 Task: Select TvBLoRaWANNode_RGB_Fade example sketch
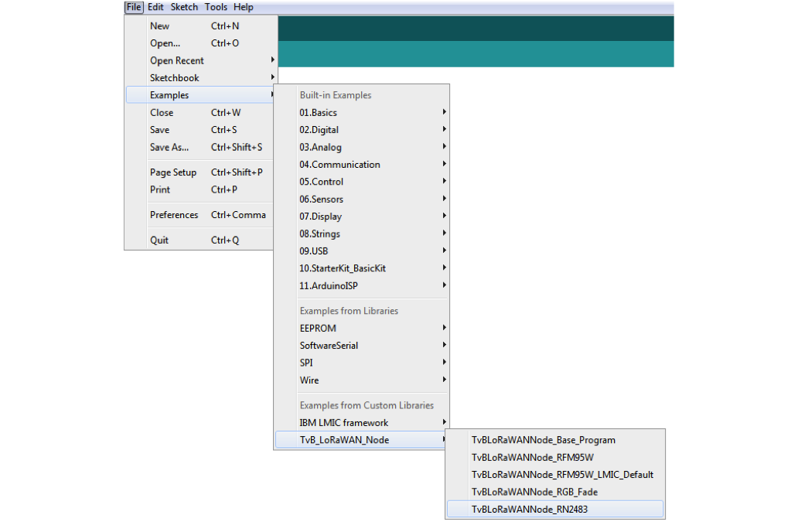pyautogui.click(x=534, y=492)
